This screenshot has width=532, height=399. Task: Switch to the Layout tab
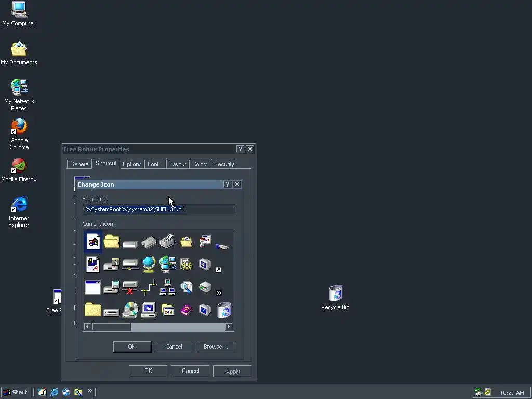click(178, 164)
